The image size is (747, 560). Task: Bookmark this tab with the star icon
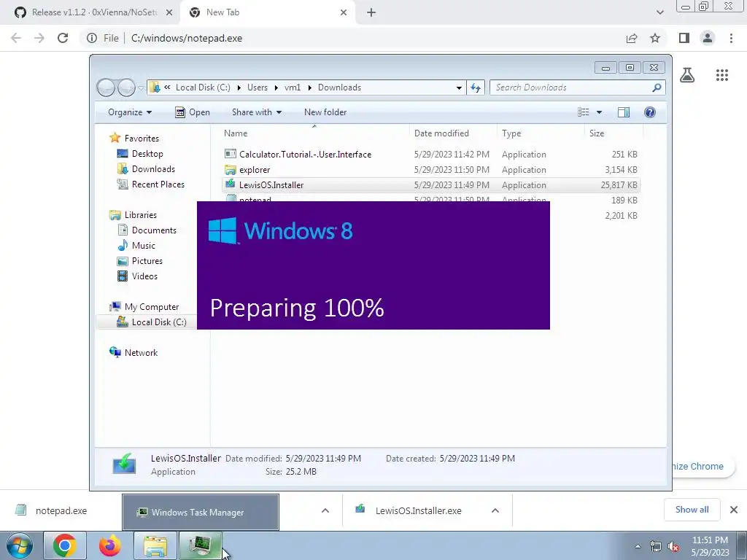[x=655, y=38]
